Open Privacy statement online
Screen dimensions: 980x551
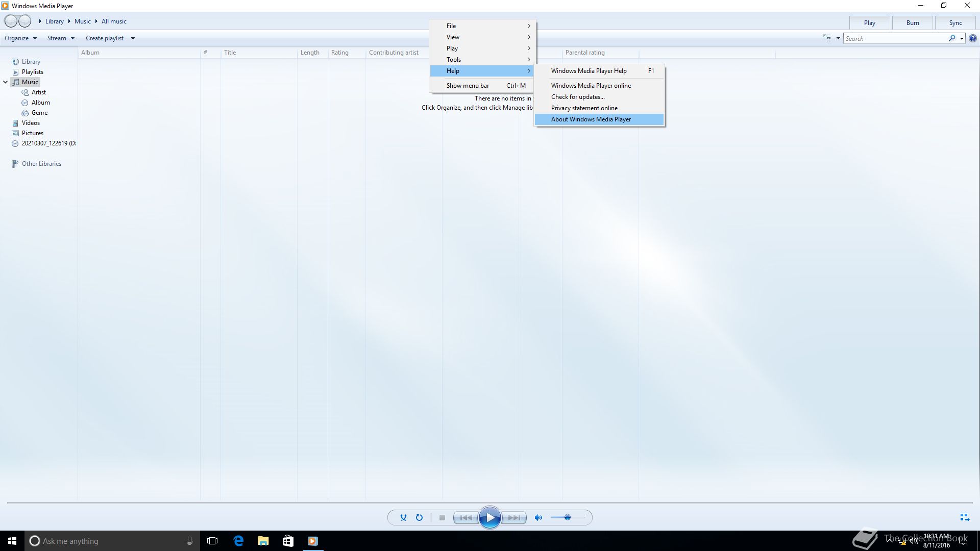pos(599,108)
